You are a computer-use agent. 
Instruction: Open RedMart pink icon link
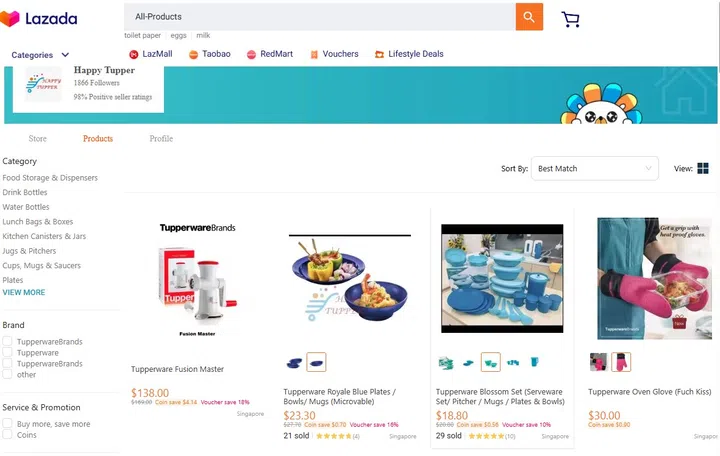click(x=251, y=55)
